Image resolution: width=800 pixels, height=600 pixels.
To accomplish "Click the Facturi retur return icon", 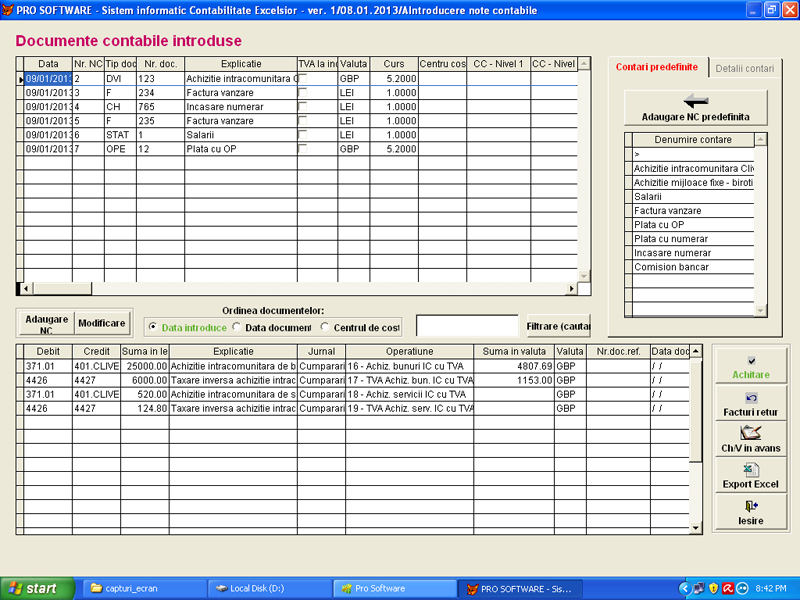I will pos(751,398).
